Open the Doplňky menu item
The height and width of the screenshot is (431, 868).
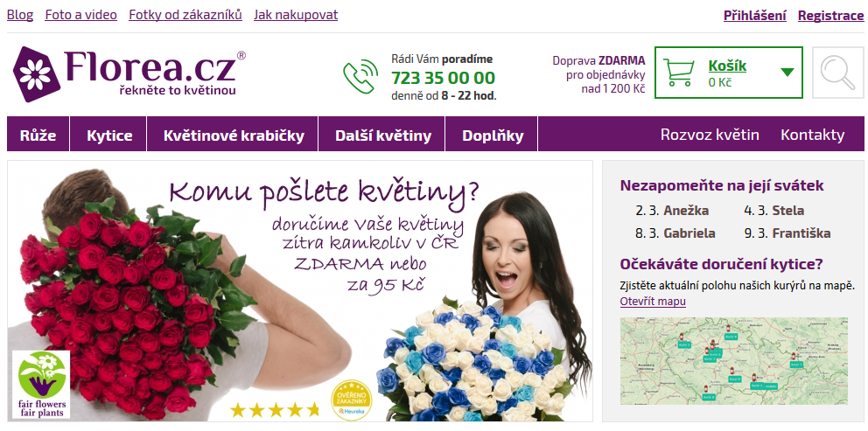[x=493, y=134]
